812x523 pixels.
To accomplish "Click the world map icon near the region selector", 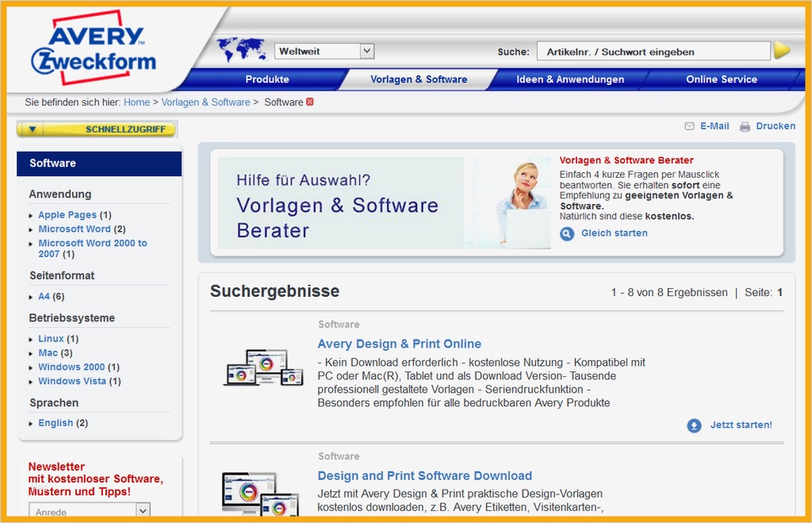I will tap(240, 49).
